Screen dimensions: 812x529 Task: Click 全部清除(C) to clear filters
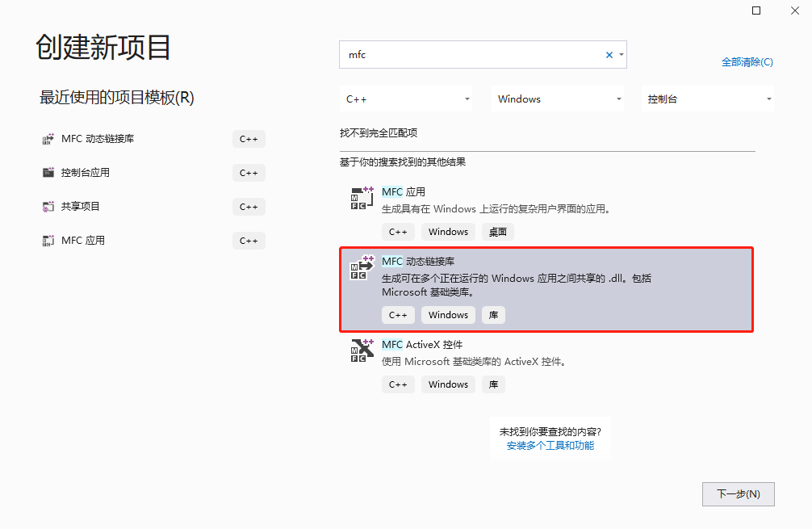747,62
